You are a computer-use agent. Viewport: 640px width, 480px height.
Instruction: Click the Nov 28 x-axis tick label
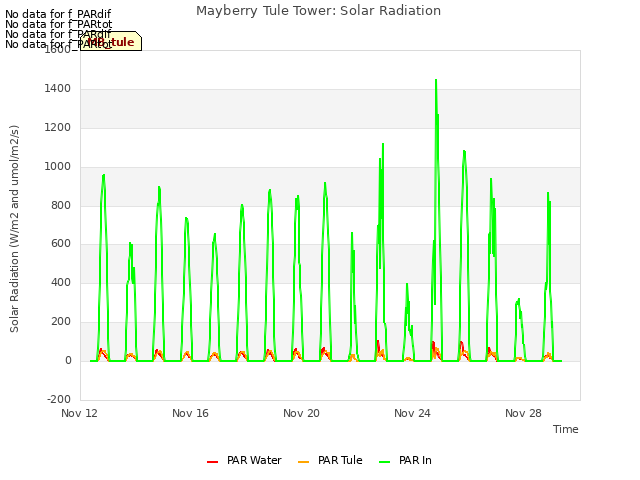[523, 413]
